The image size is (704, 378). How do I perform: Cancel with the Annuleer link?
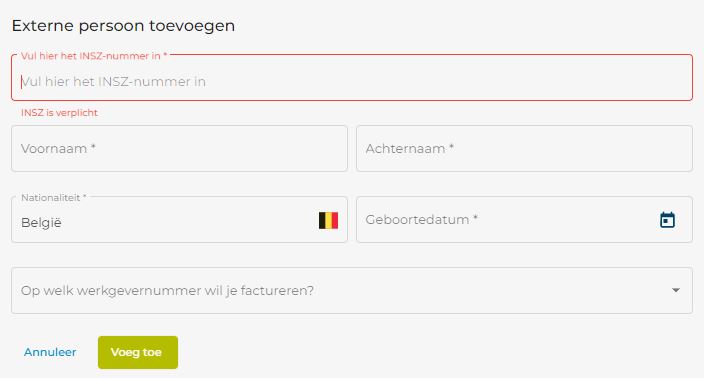click(50, 352)
